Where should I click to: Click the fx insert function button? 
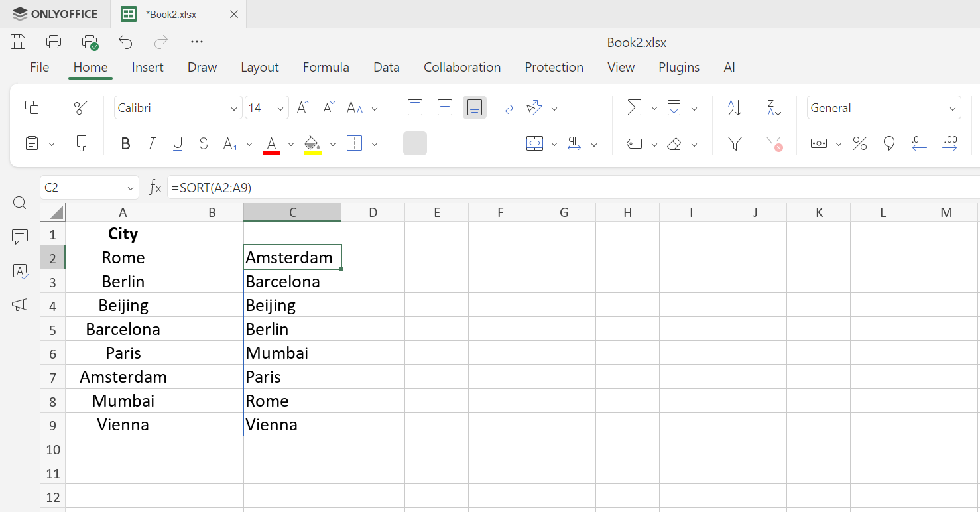tap(155, 188)
